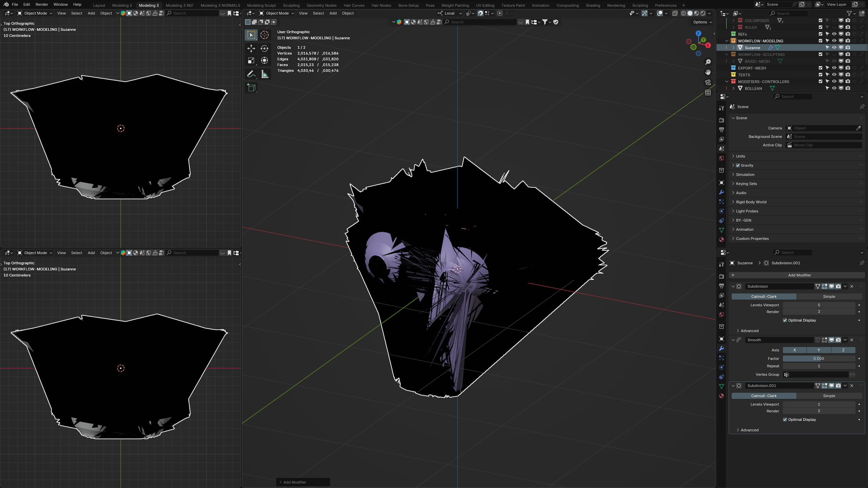This screenshot has height=488, width=868.
Task: Expand the Units panel
Action: click(741, 156)
